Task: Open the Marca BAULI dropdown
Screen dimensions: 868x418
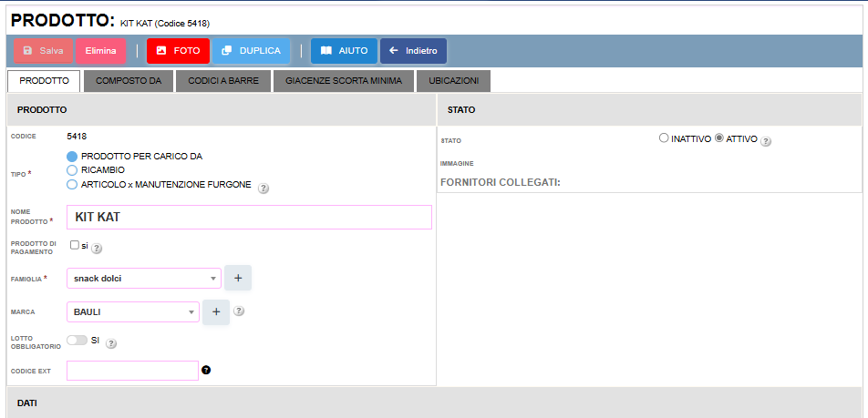Action: [x=133, y=311]
